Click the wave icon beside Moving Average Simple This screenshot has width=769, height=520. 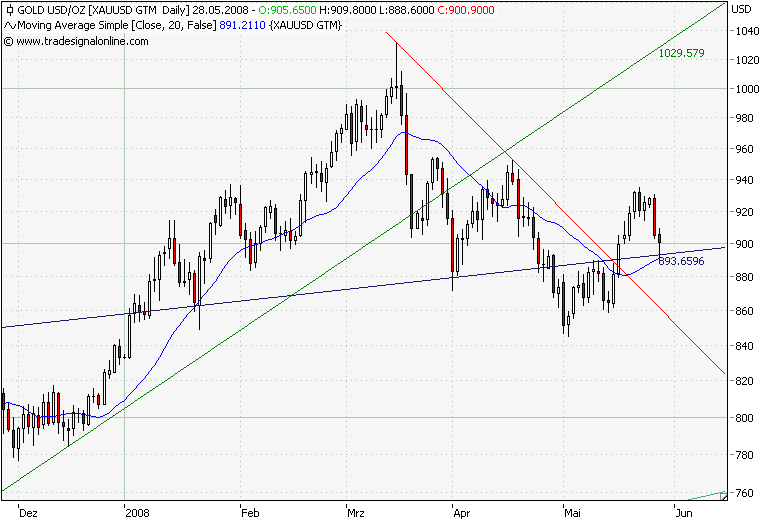(x=10, y=26)
